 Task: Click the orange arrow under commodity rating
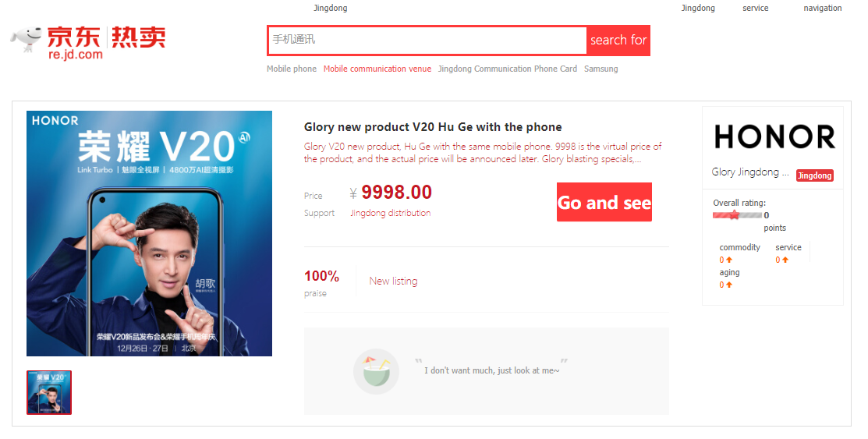(729, 260)
